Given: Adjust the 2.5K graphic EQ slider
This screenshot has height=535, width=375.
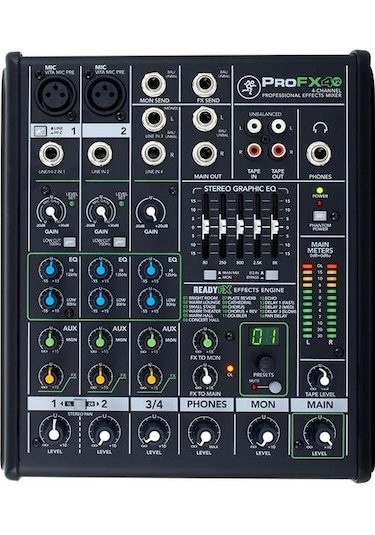Looking at the screenshot, I should [257, 227].
